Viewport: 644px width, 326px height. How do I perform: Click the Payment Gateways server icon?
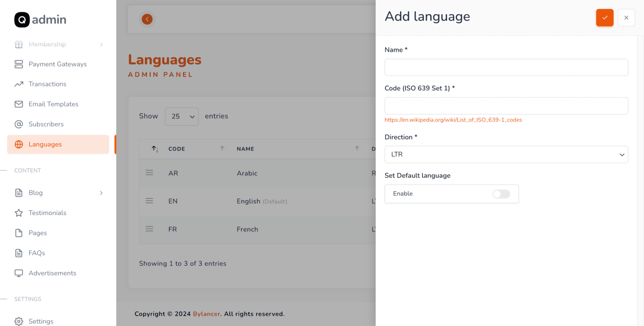coord(19,64)
